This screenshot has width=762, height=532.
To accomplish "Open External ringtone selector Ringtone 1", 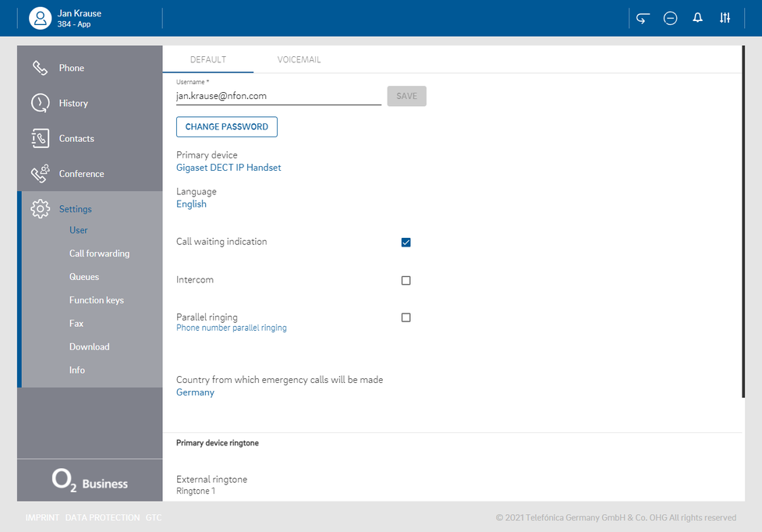I will 195,491.
